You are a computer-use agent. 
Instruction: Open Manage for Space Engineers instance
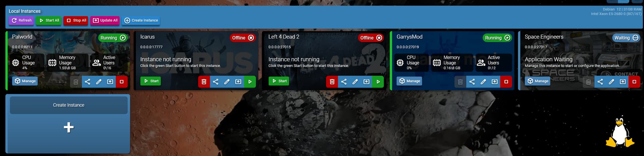538,81
